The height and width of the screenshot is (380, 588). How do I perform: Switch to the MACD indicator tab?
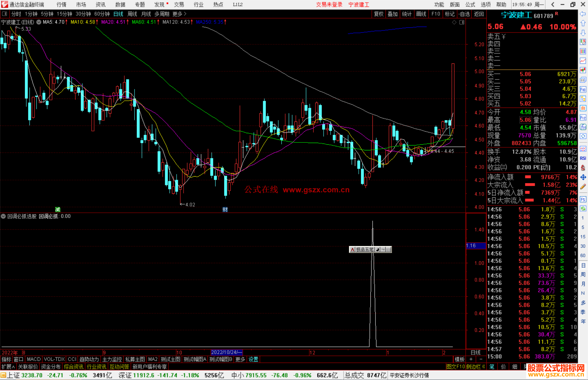coord(34,359)
